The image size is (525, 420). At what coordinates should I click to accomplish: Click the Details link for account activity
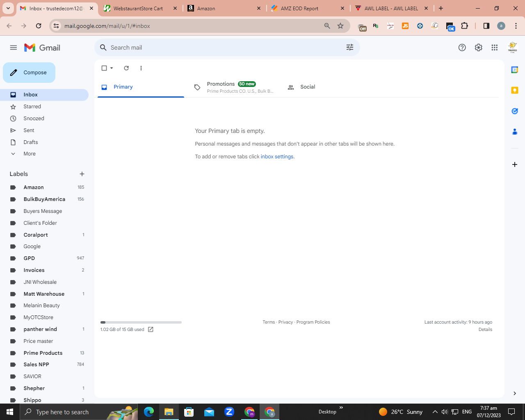pyautogui.click(x=485, y=330)
